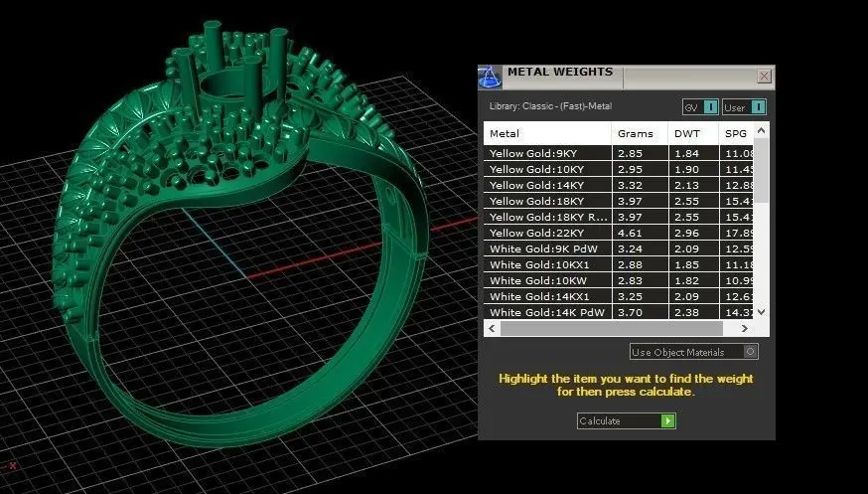Click the Library: Classic - (Fast)-Metal label
868x494 pixels.
click(x=550, y=106)
